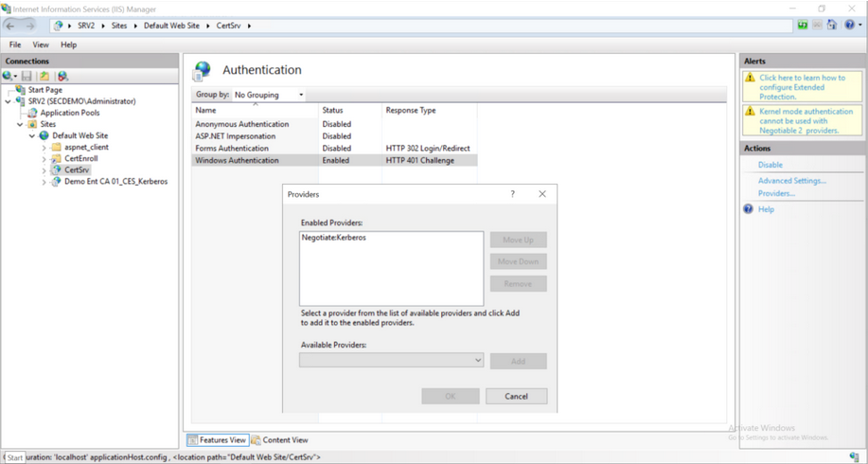Open the Help menu

(69, 45)
